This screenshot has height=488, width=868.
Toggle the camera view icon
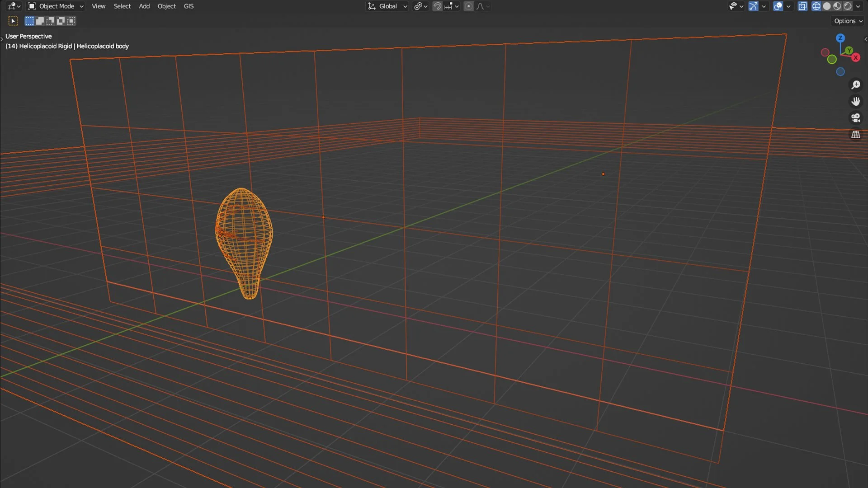[x=856, y=118]
